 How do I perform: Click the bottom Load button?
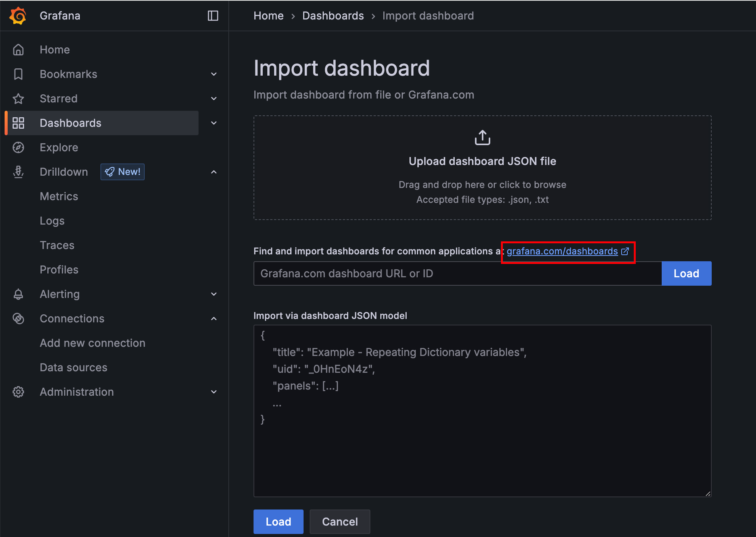(x=278, y=522)
